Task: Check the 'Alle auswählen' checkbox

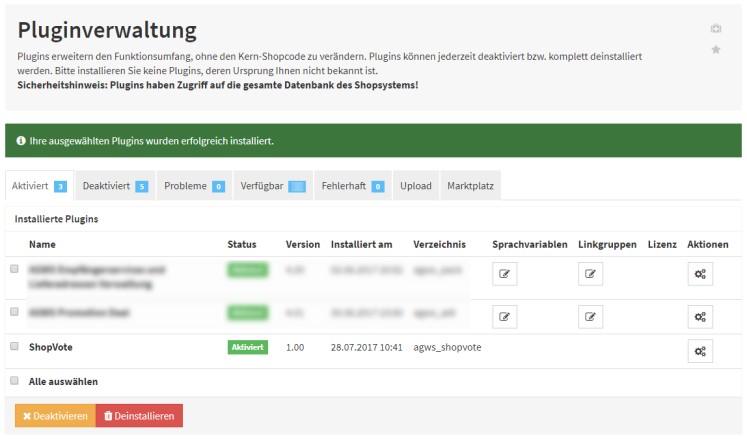Action: point(14,381)
